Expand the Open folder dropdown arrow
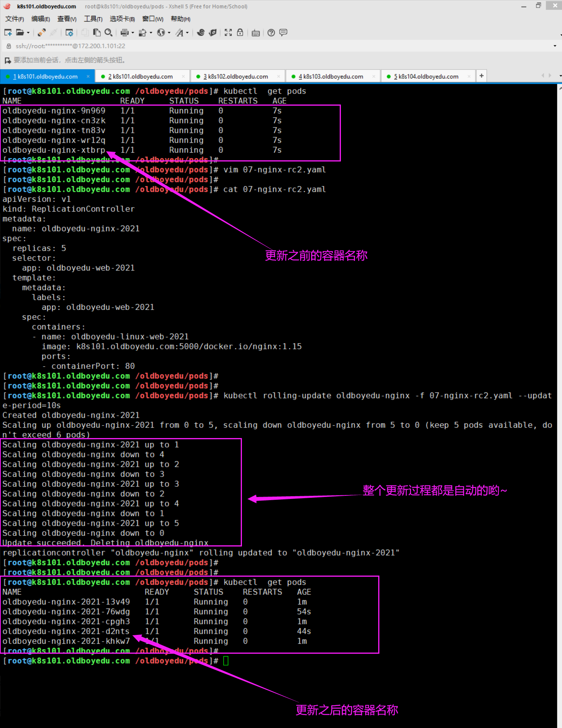This screenshot has height=728, width=562. coord(28,33)
